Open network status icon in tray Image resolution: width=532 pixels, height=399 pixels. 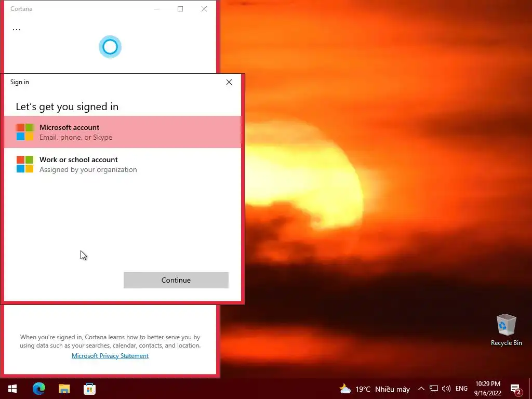[x=434, y=389]
